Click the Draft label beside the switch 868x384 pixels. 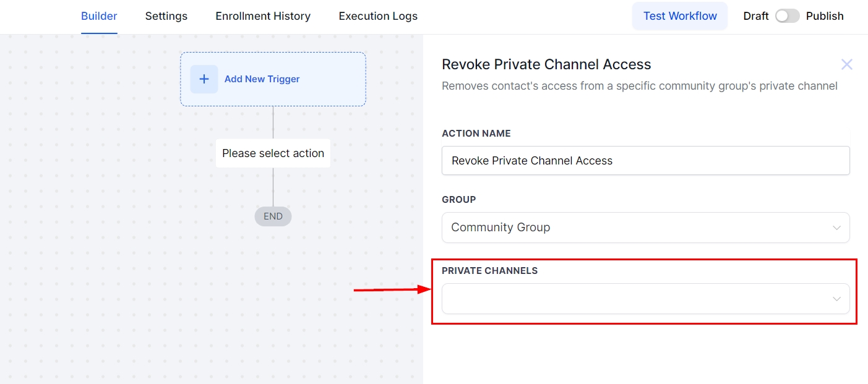[x=755, y=16]
